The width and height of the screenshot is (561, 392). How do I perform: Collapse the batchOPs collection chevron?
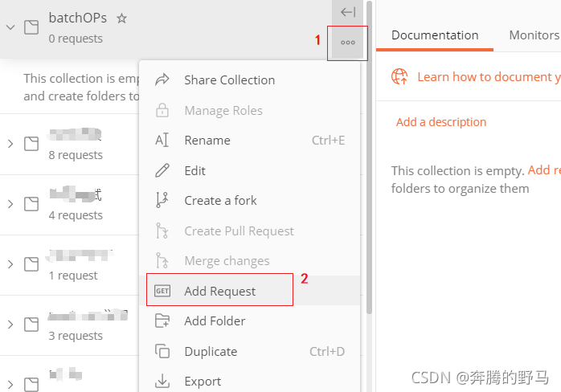(10, 27)
